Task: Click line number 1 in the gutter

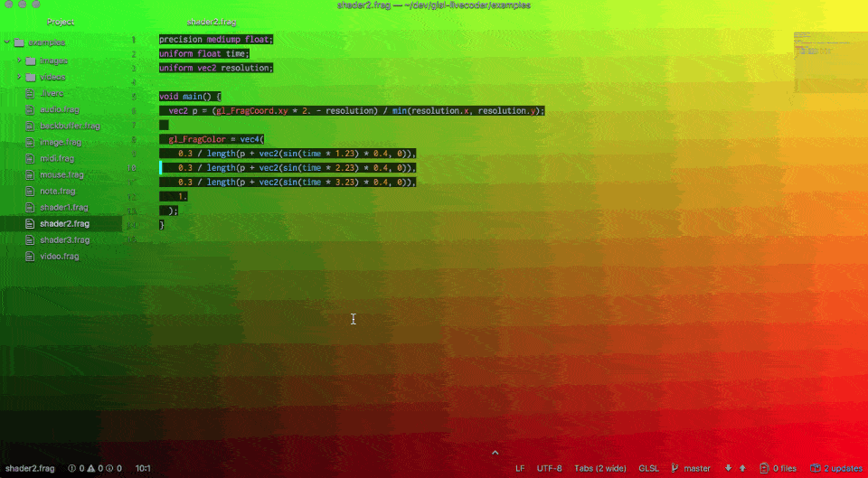Action: [x=134, y=40]
